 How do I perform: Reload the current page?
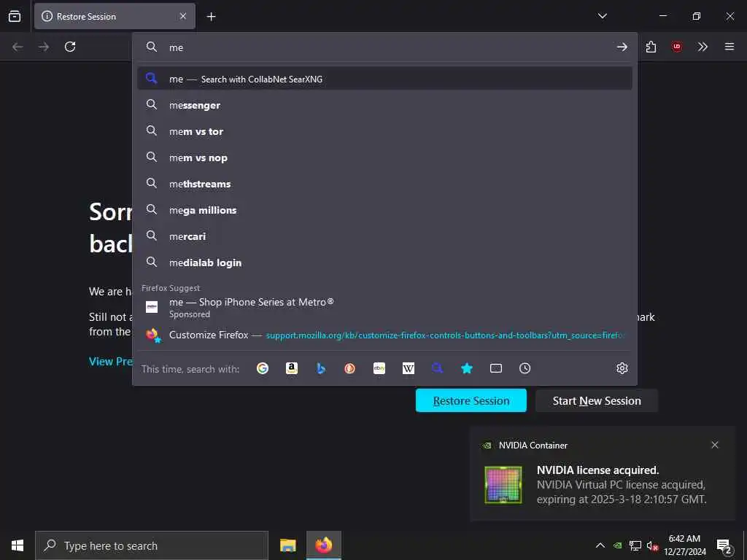[70, 47]
